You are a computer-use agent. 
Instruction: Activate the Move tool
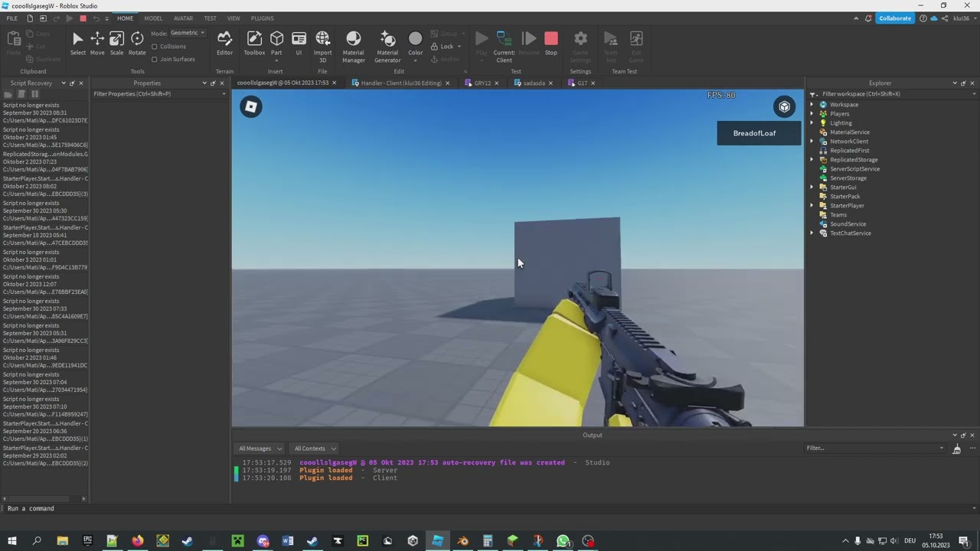coord(97,44)
